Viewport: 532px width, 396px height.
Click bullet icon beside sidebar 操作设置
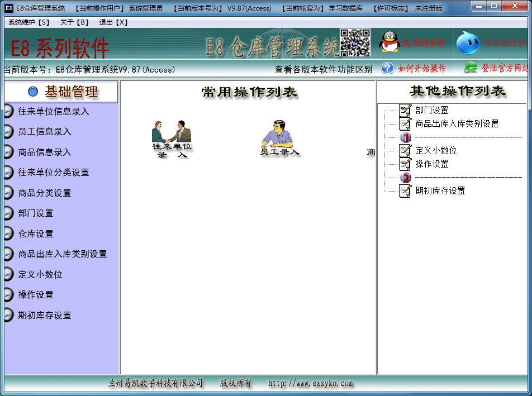(x=8, y=295)
